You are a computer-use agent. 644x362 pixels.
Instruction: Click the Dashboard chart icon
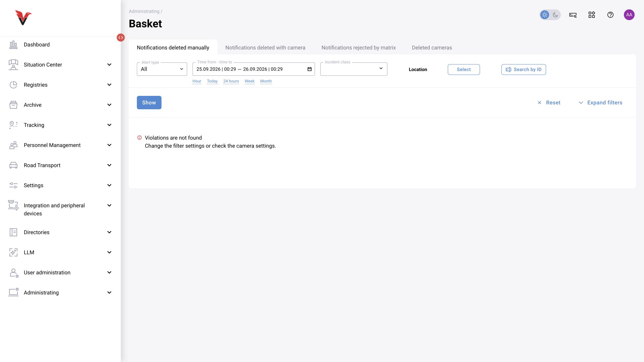pos(13,45)
